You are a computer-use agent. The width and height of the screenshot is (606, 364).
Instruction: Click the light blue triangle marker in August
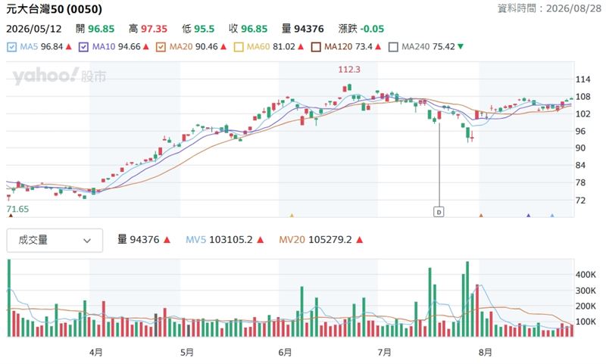[552, 216]
